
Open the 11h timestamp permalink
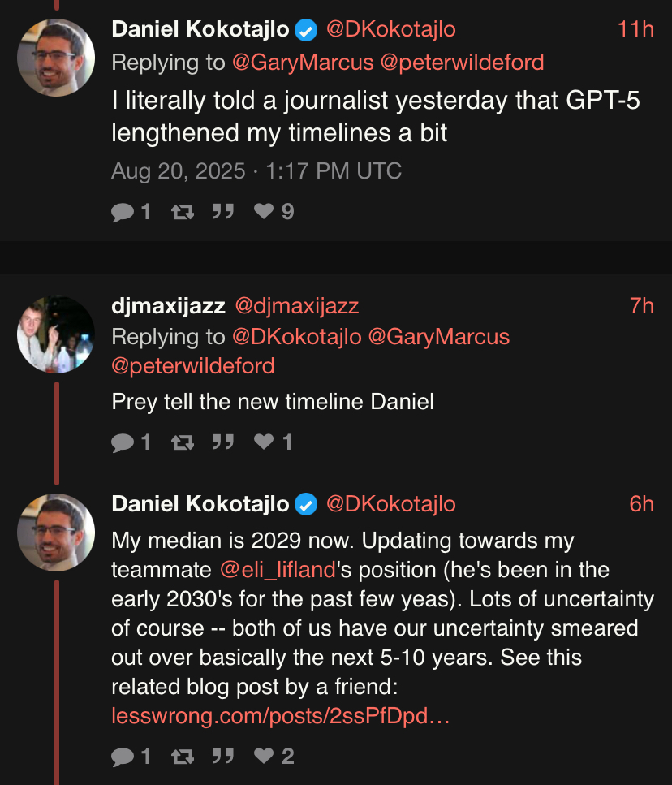click(x=635, y=30)
